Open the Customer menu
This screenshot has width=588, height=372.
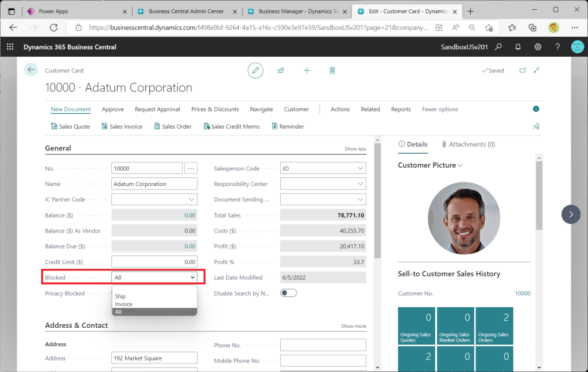click(x=296, y=109)
